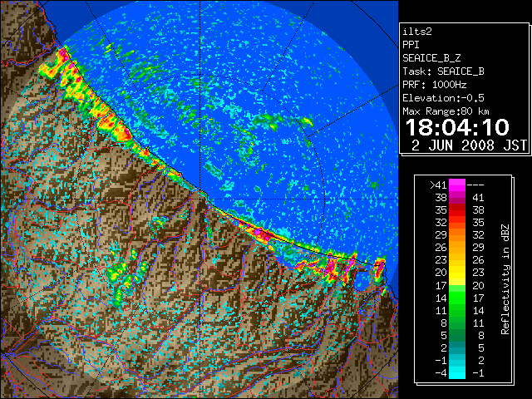Click the 'PPI' scan type text
The width and height of the screenshot is (532, 399).
411,45
